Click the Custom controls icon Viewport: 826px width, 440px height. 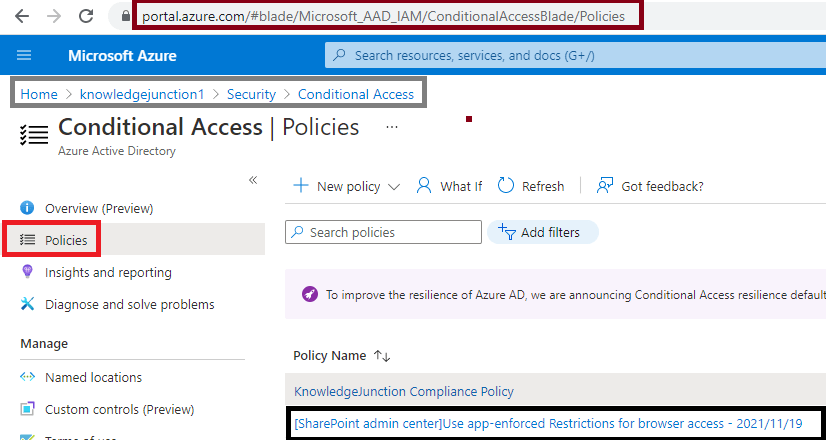[27, 409]
